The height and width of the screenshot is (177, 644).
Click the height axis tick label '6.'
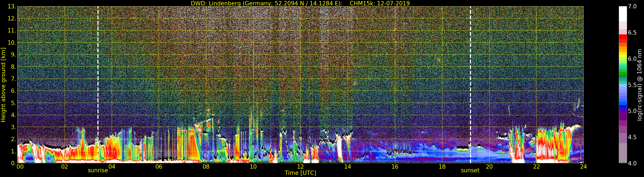tap(14, 91)
